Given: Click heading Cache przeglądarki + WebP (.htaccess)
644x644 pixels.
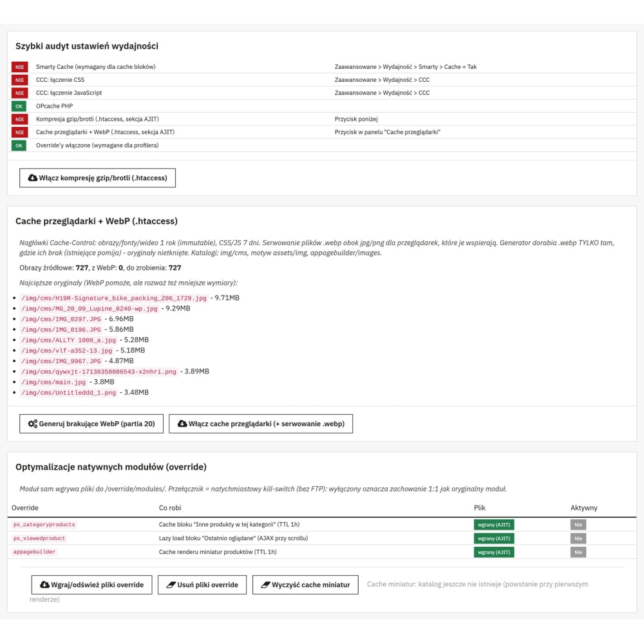Looking at the screenshot, I should coord(97,221).
